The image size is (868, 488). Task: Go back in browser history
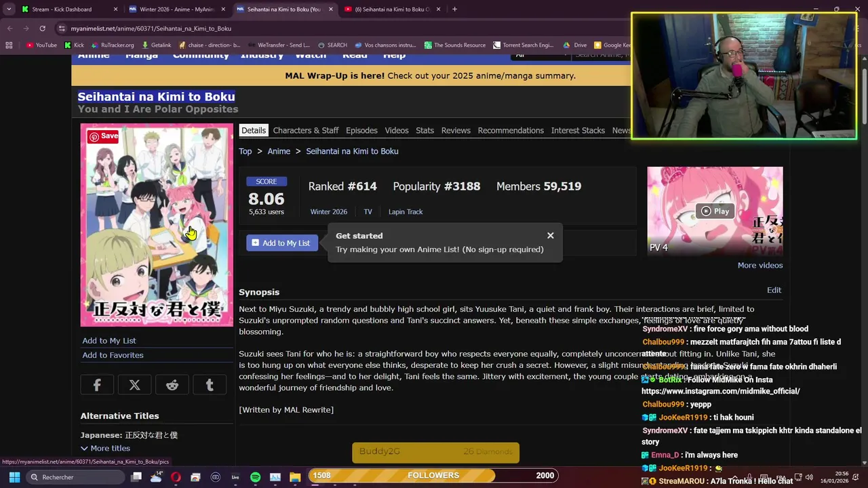[x=9, y=28]
